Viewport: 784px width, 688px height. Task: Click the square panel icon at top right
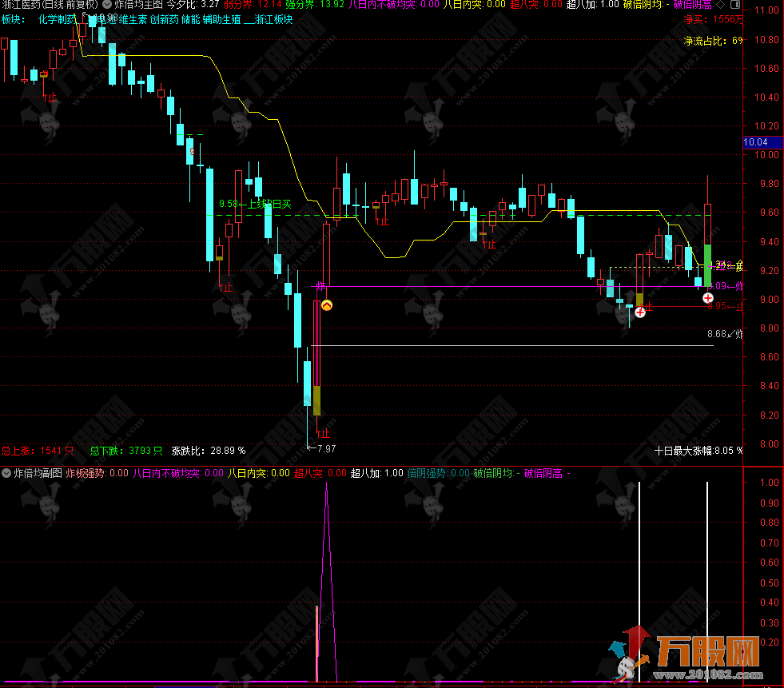(735, 5)
